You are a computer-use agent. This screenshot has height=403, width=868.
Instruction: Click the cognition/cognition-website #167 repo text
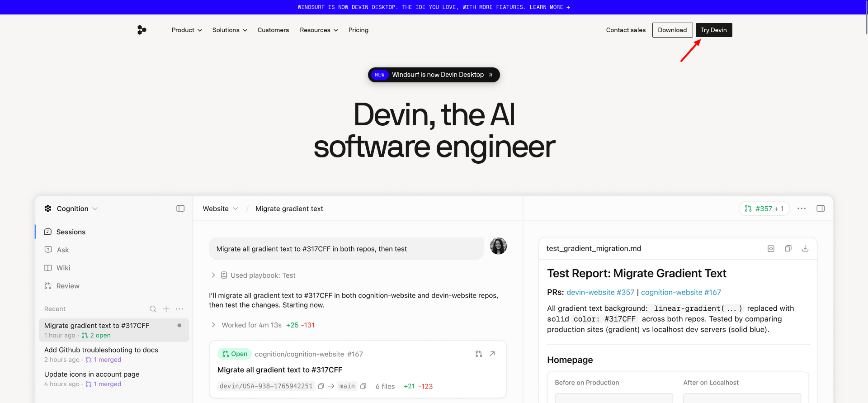tap(309, 354)
